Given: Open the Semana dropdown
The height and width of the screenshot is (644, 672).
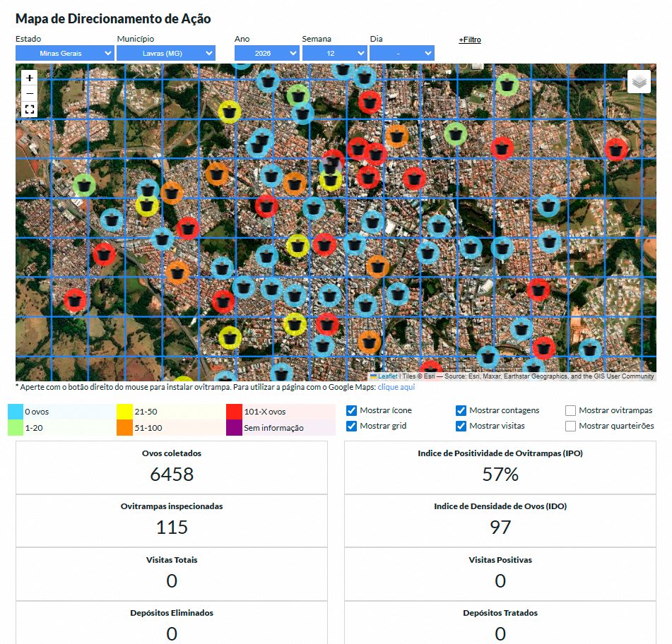Looking at the screenshot, I should (x=334, y=53).
